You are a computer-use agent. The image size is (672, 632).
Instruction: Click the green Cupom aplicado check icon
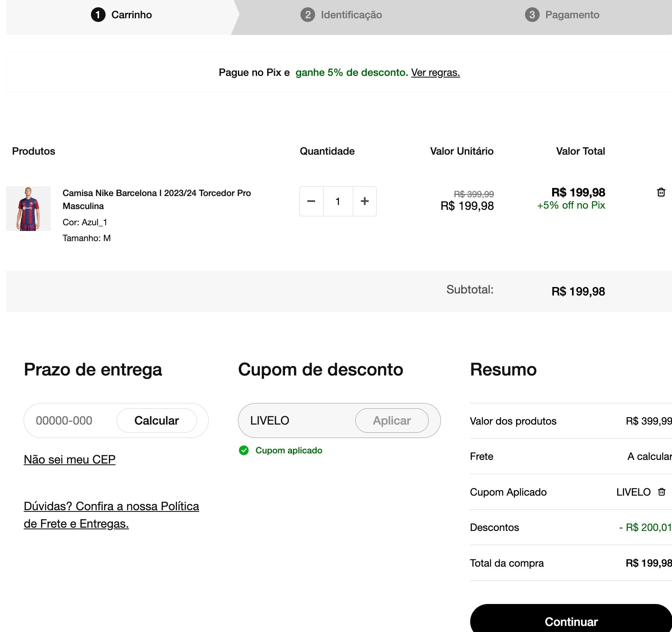[x=244, y=451]
